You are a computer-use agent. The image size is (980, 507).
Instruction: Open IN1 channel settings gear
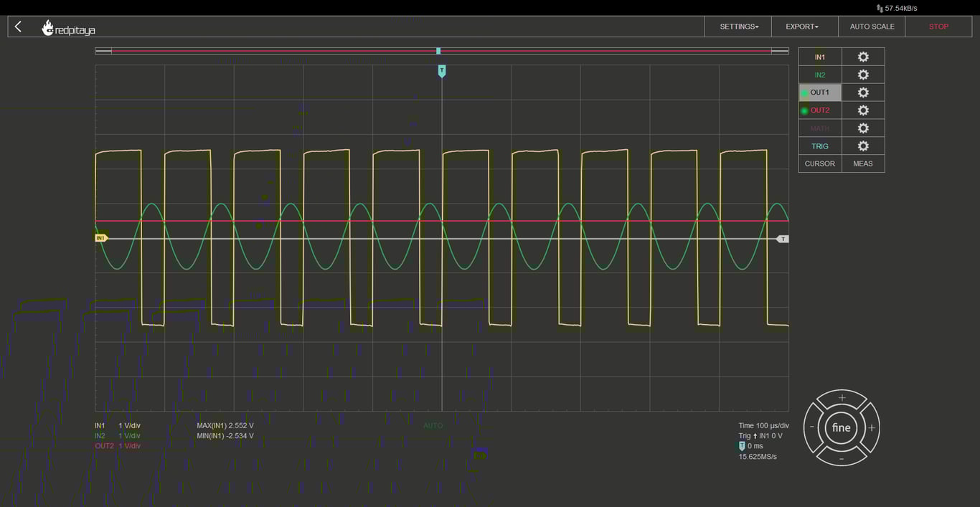[x=863, y=57]
